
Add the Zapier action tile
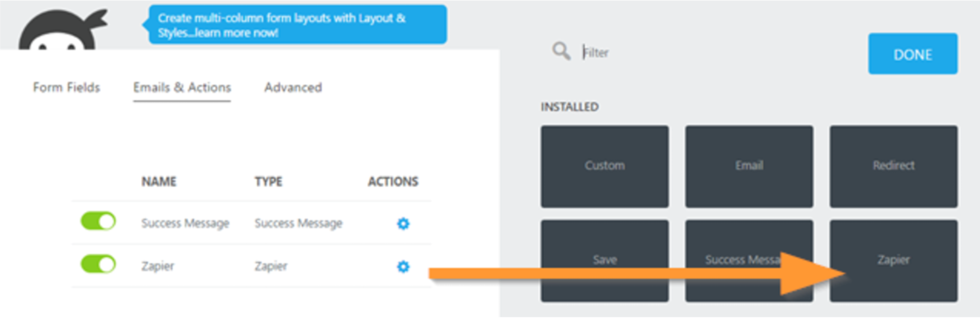[894, 261]
